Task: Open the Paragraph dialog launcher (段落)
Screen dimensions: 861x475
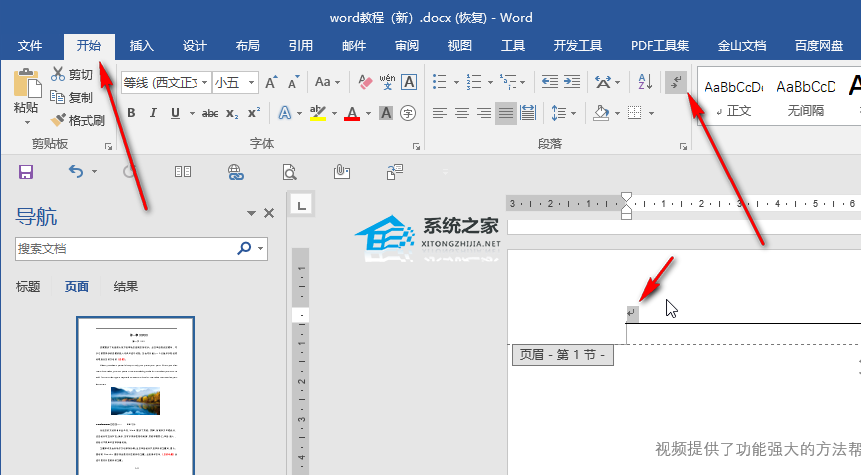Action: pos(683,147)
